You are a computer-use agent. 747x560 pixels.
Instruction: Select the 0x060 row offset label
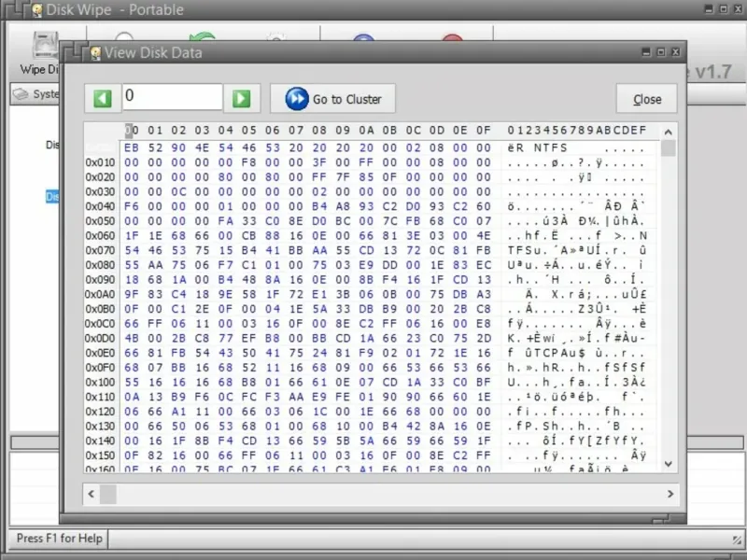[100, 236]
